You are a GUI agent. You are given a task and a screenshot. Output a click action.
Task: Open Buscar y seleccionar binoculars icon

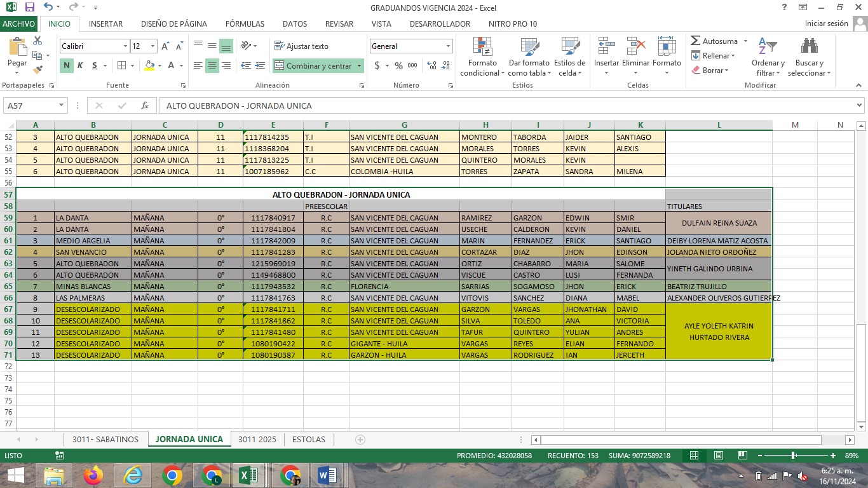pos(809,47)
